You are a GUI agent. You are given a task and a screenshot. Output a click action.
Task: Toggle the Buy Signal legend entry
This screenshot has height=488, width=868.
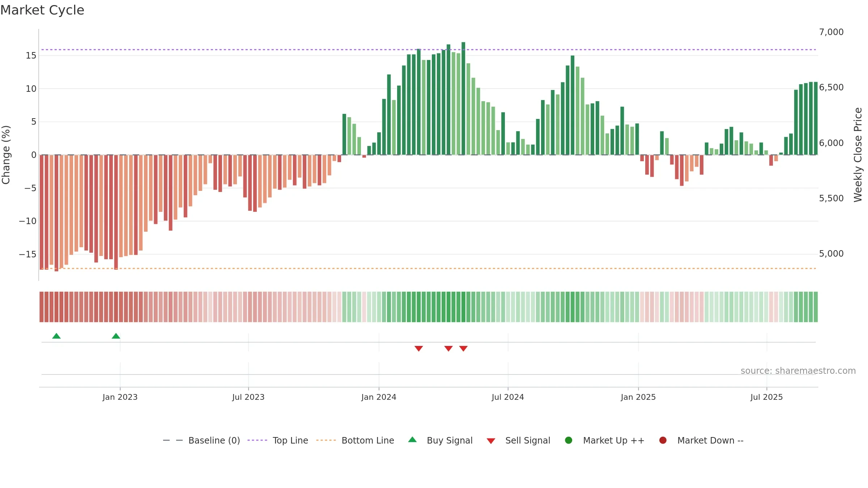[x=440, y=440]
